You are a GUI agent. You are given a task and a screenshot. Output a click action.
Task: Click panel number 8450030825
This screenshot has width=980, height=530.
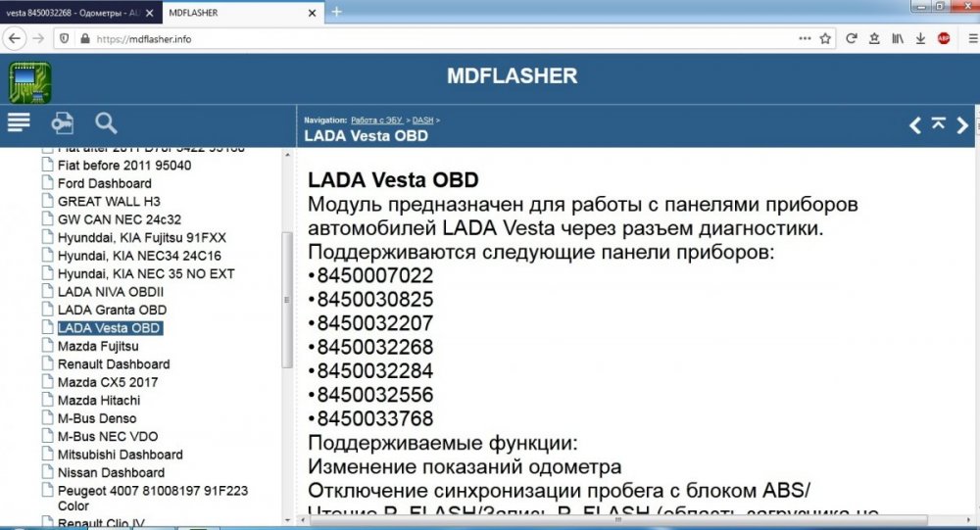pyautogui.click(x=375, y=300)
